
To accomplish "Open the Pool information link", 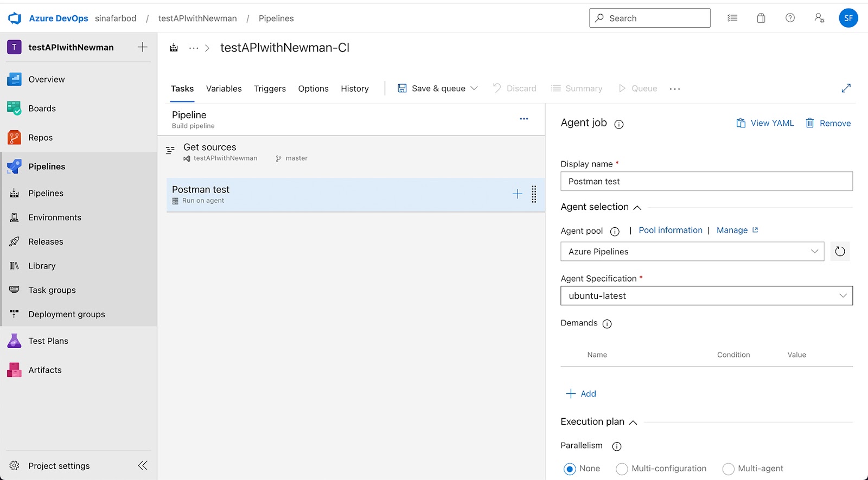I will coord(671,230).
